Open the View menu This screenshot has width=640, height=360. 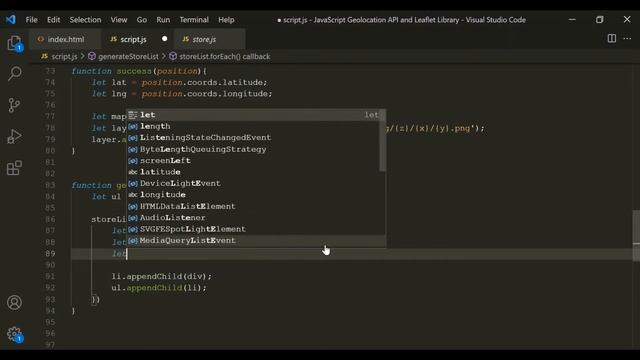pyautogui.click(x=119, y=20)
